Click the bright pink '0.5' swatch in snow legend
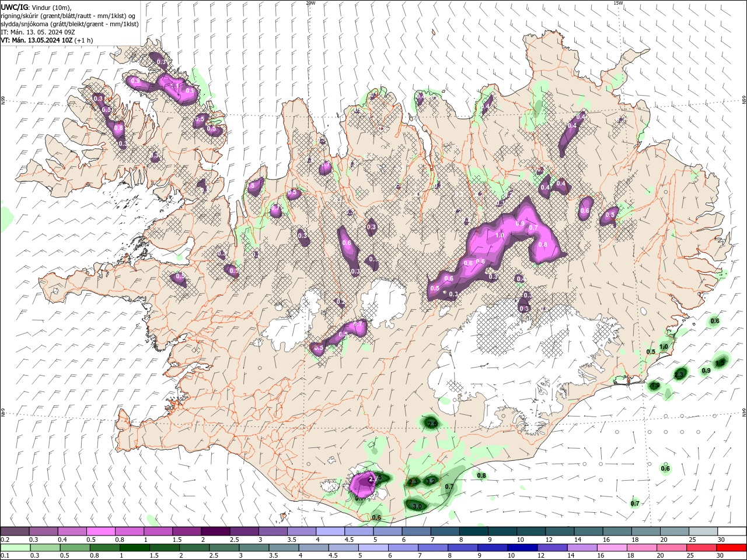Screen dimensions: 747x560 100,531
